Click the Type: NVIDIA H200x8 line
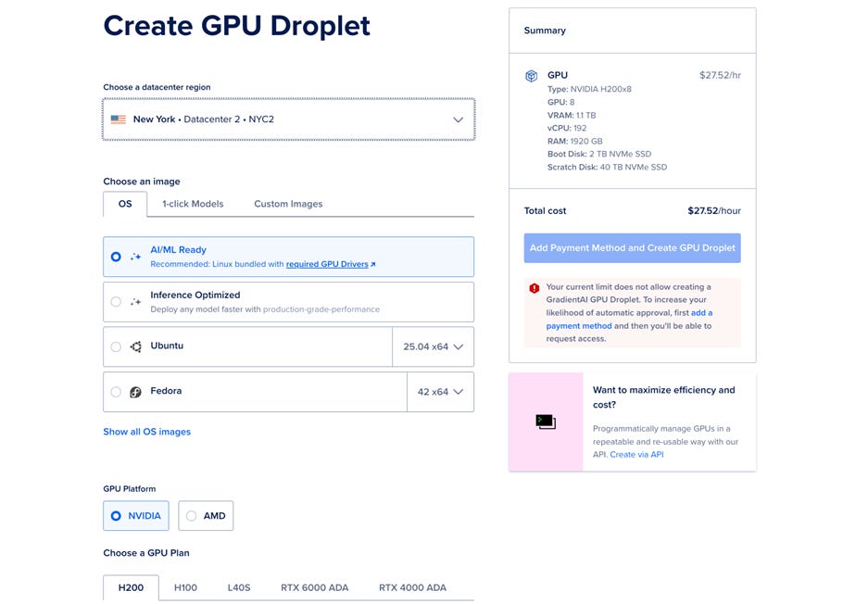The height and width of the screenshot is (604, 868). click(589, 89)
